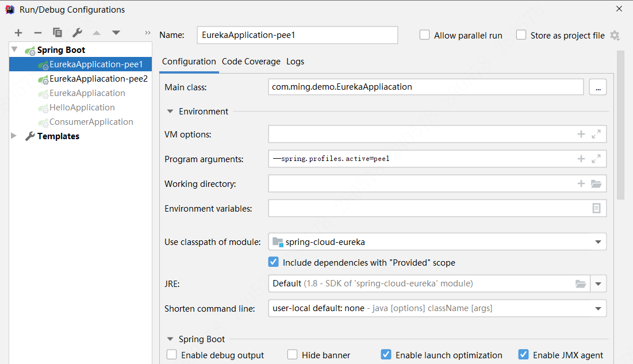
Task: Edit environment variables list icon
Action: coord(596,208)
